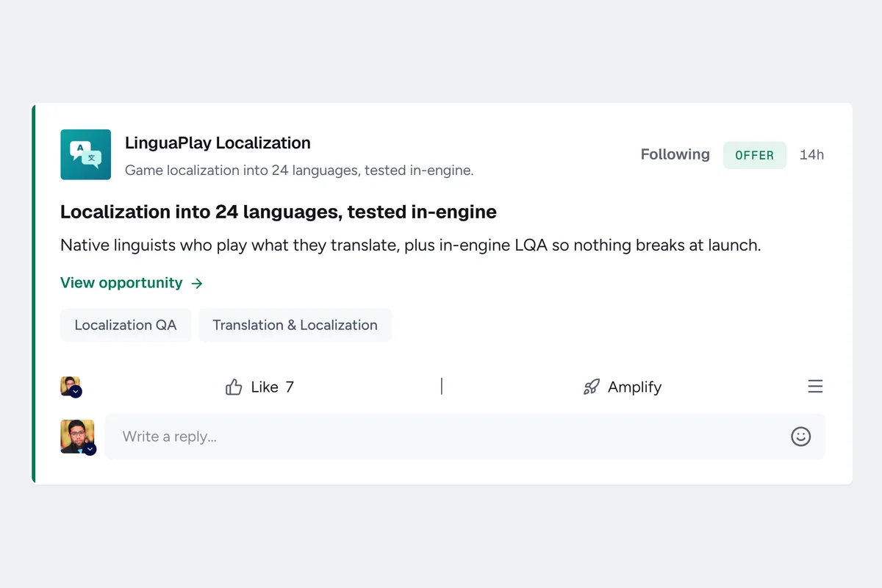Select the Translation & Localization tag

(295, 325)
